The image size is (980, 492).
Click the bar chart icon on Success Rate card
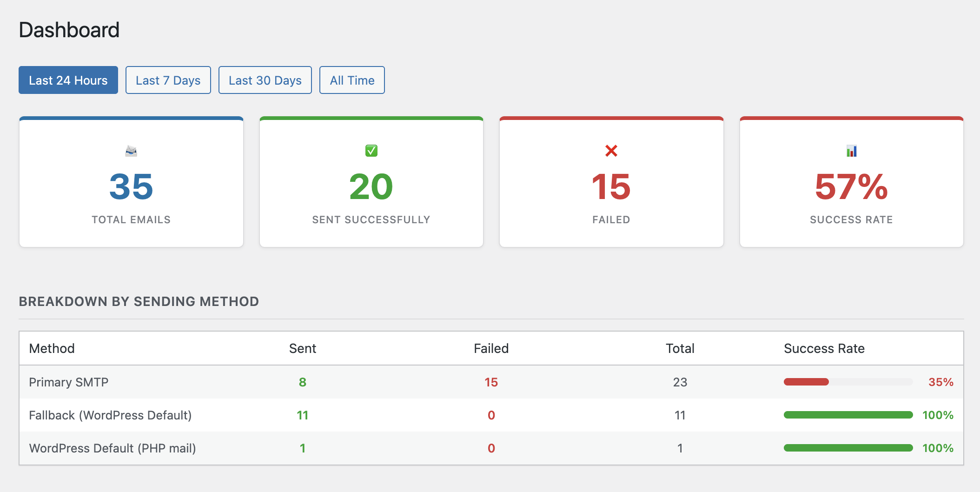[851, 151]
